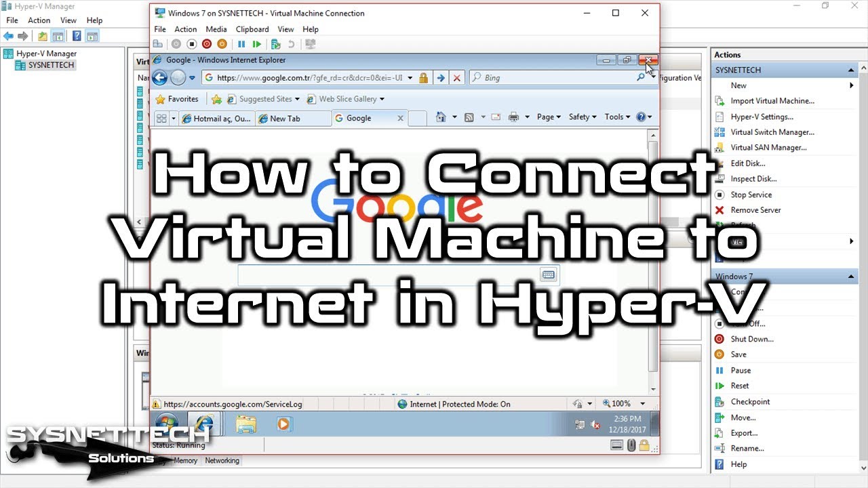The width and height of the screenshot is (868, 488).
Task: Select SYSNETTECH in the Hyper-V Manager tree
Action: pos(52,65)
